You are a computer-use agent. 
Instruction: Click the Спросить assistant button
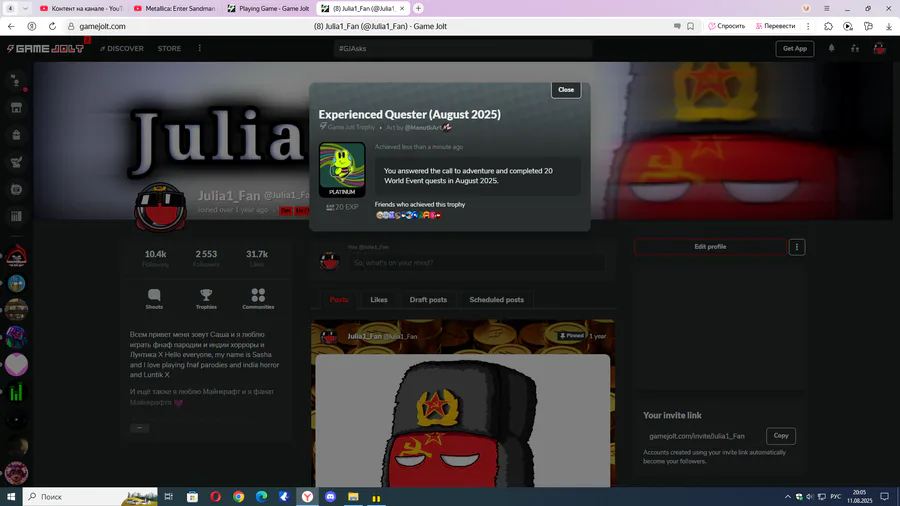point(726,26)
